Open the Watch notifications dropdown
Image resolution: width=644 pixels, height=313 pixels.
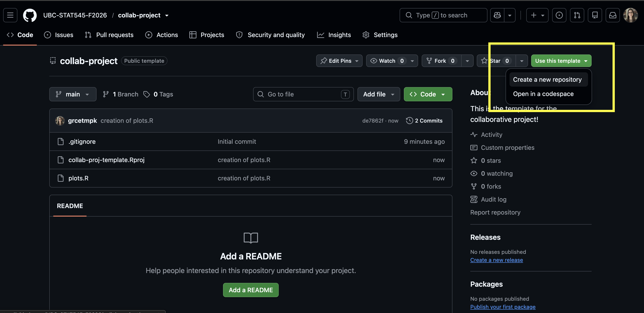coord(392,61)
